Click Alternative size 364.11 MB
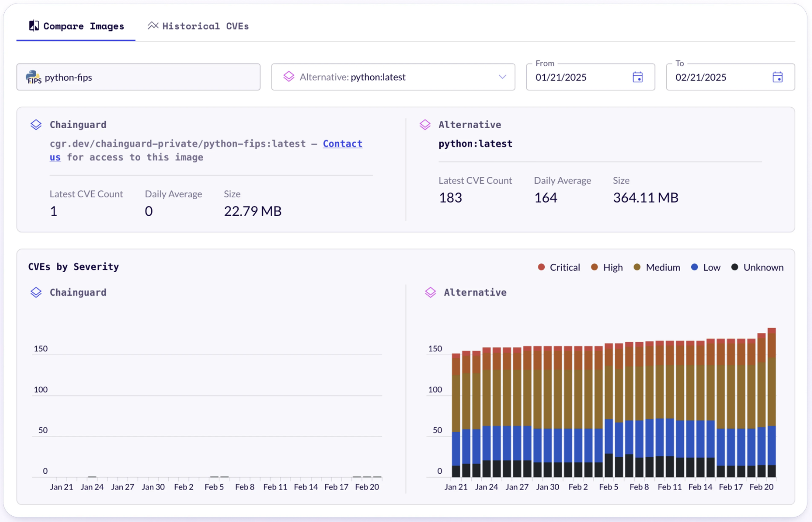Screen dimensions: 812x522 (646, 198)
